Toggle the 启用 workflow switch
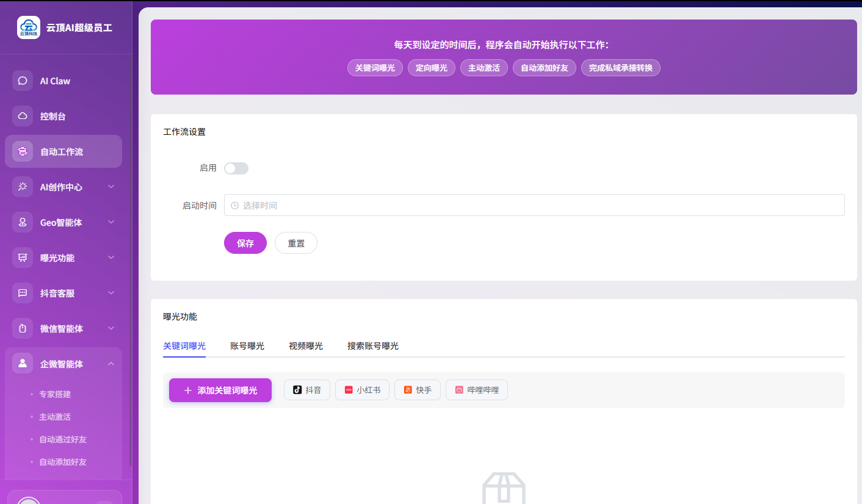 [236, 168]
